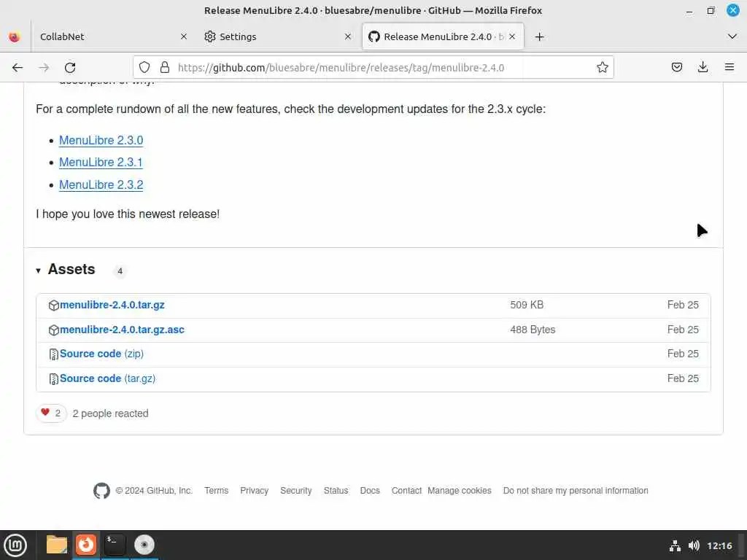Open the Status footer link
The height and width of the screenshot is (560, 747).
pyautogui.click(x=336, y=491)
